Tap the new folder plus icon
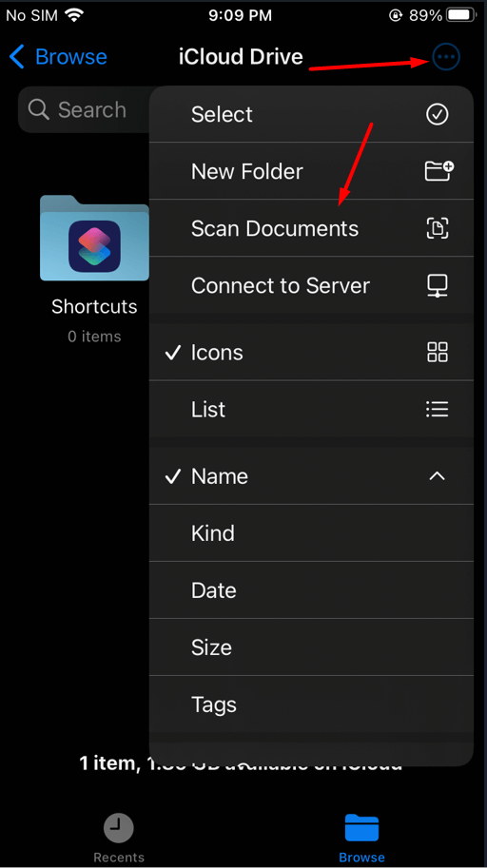 pos(438,170)
